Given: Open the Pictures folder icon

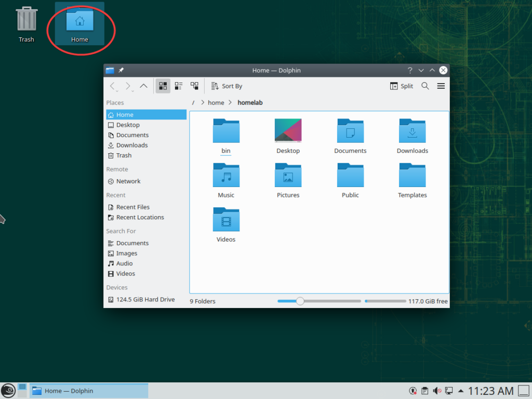Looking at the screenshot, I should pyautogui.click(x=288, y=175).
